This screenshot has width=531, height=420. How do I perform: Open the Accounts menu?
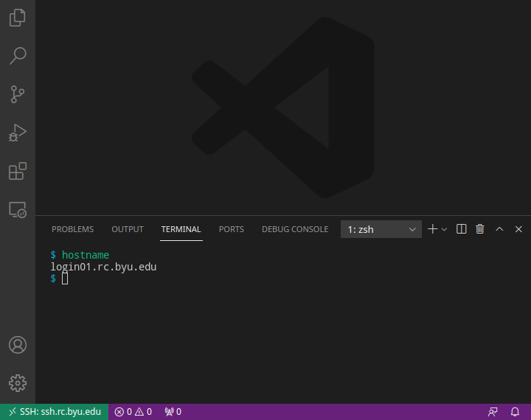(18, 345)
